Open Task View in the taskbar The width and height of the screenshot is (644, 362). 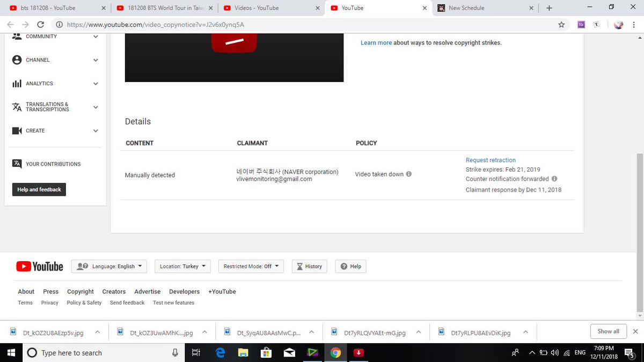coord(196,352)
